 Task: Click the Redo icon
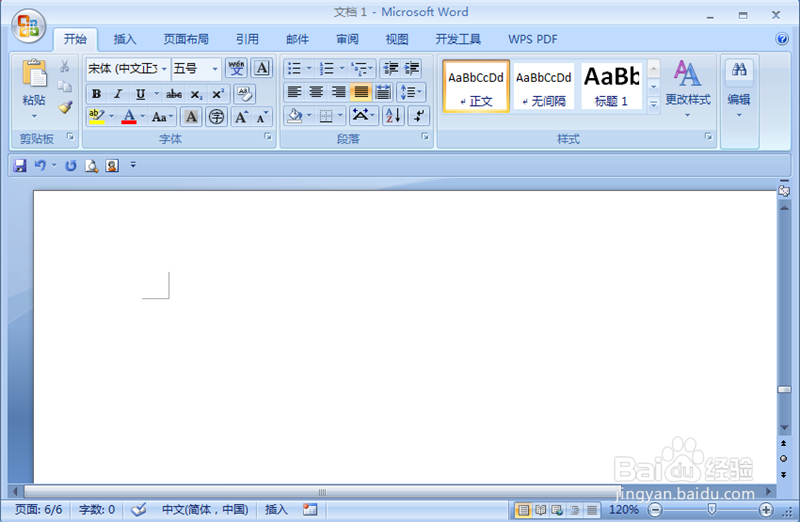pyautogui.click(x=70, y=165)
